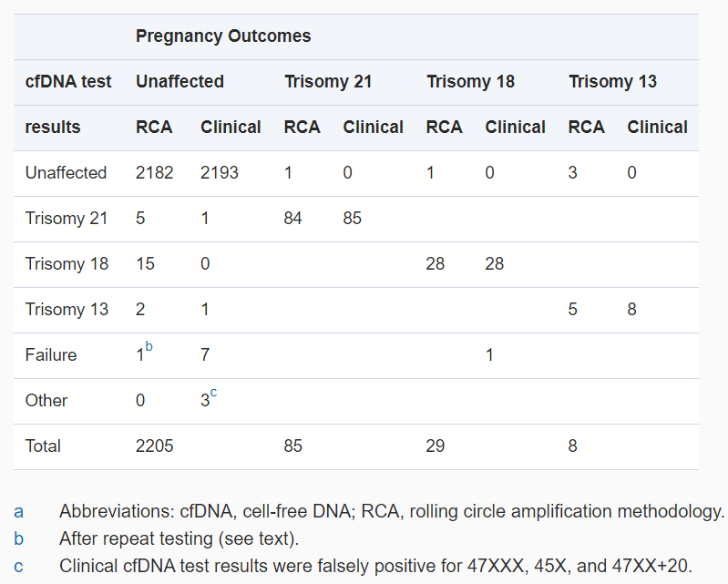Click the cell showing 2182
Image resolution: width=728 pixels, height=584 pixels.
click(x=154, y=173)
